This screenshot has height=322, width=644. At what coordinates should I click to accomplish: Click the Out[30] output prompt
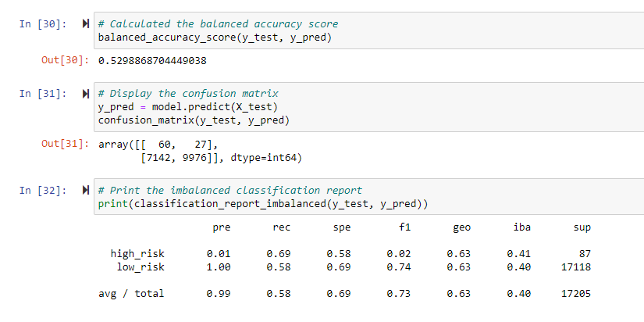click(x=65, y=60)
